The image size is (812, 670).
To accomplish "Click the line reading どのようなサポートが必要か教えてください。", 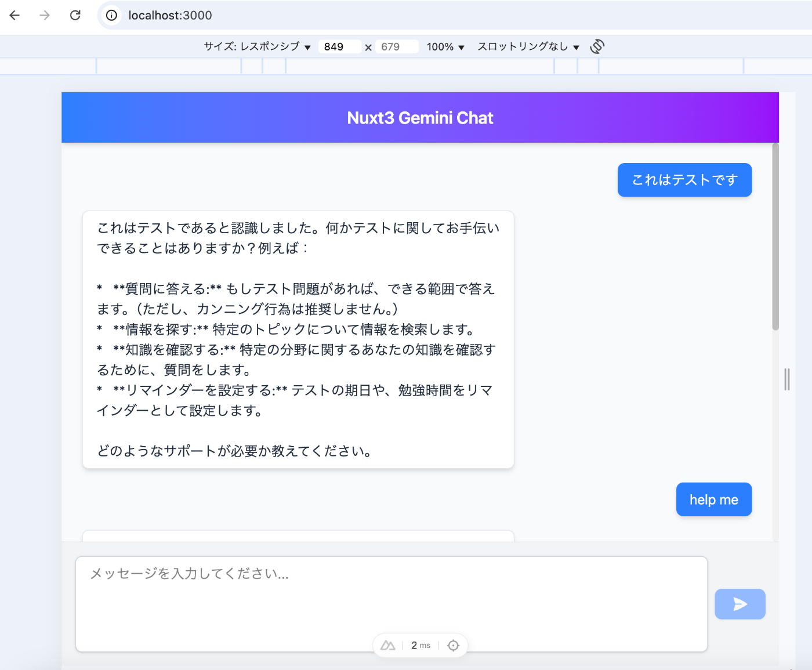I will pyautogui.click(x=235, y=451).
